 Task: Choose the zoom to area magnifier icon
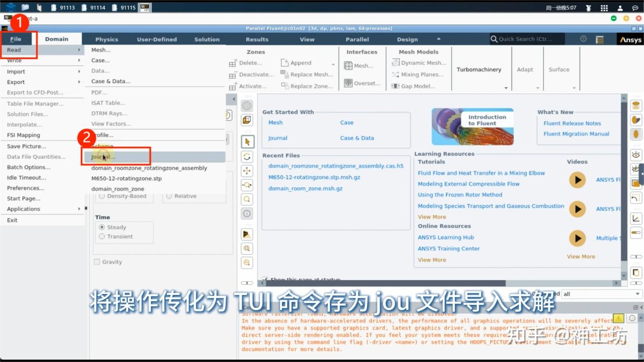pyautogui.click(x=247, y=199)
